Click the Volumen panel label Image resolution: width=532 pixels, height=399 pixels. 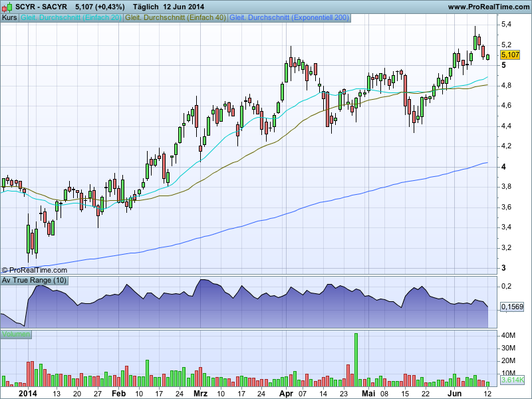coord(15,334)
